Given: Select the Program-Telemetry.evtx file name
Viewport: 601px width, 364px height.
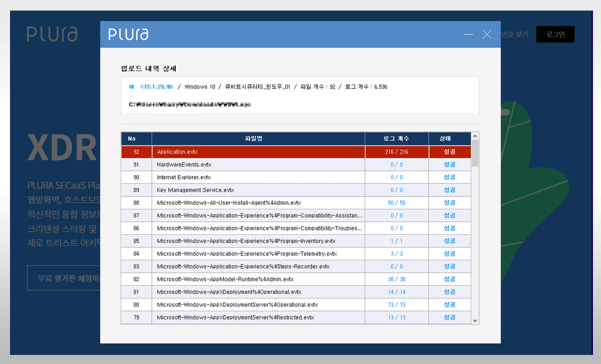Looking at the screenshot, I should tap(247, 254).
